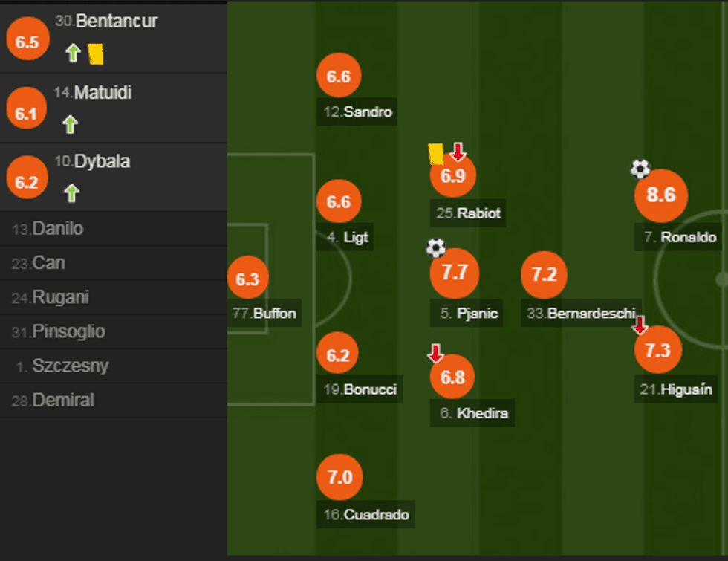Click Khedira's red substituted-off arrow
Screen dimensions: 728x561
click(436, 354)
